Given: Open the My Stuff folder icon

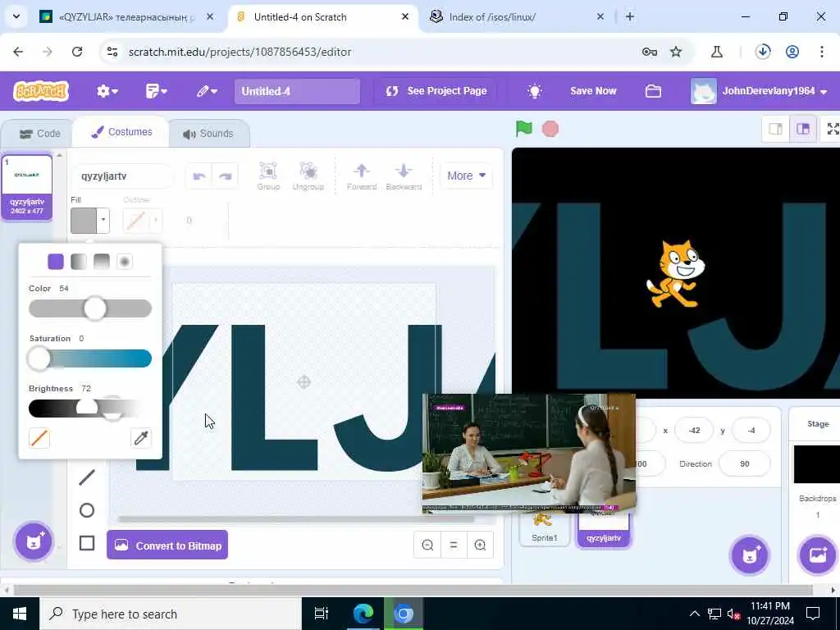Looking at the screenshot, I should [653, 91].
